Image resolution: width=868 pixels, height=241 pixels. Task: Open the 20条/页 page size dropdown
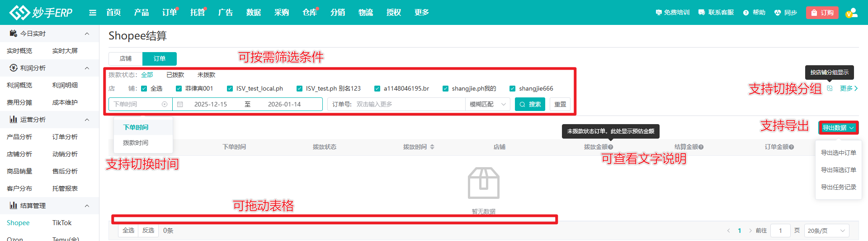pos(826,231)
